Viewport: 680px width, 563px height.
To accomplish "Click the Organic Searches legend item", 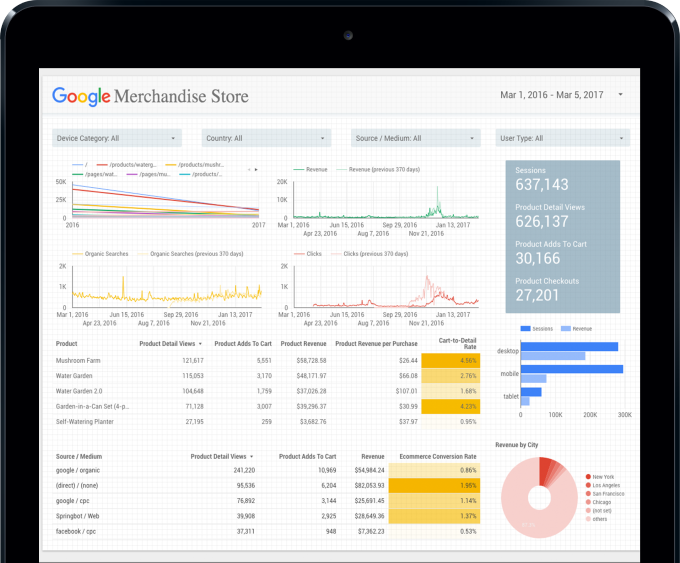I will [x=100, y=254].
